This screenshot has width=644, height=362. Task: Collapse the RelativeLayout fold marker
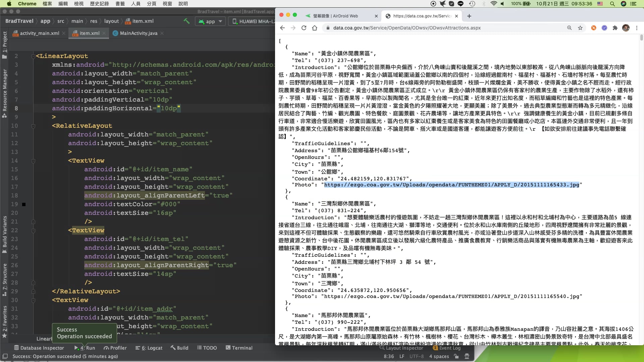33,126
